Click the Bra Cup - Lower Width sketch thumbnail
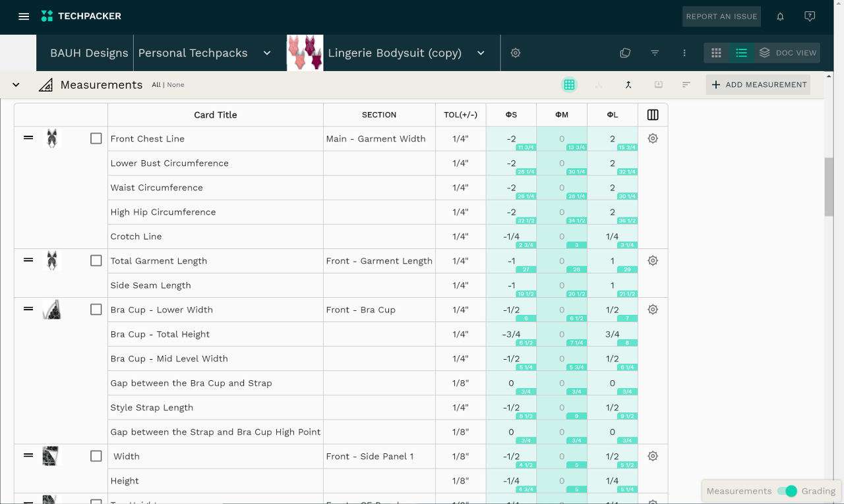 click(51, 309)
